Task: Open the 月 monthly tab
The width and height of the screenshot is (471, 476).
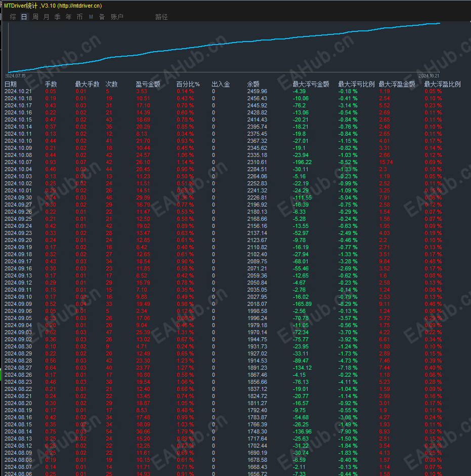Action: [46, 17]
